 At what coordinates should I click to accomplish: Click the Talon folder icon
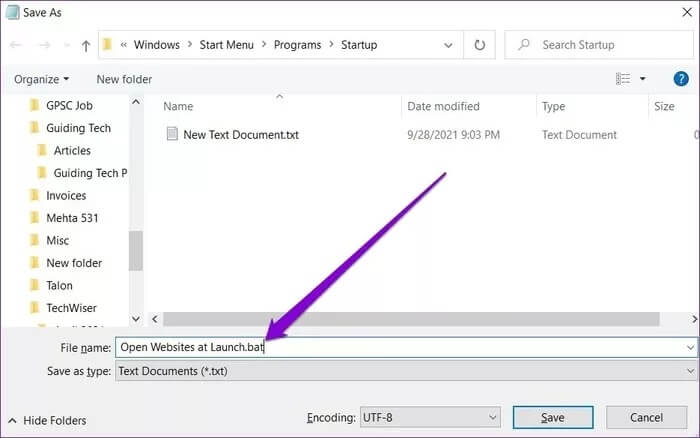coord(34,285)
